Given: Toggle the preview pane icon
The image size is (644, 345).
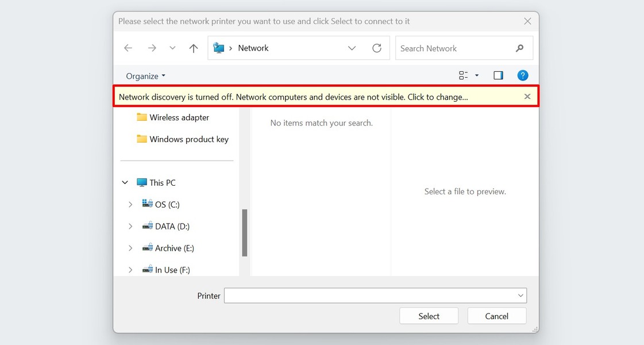Looking at the screenshot, I should (x=498, y=75).
